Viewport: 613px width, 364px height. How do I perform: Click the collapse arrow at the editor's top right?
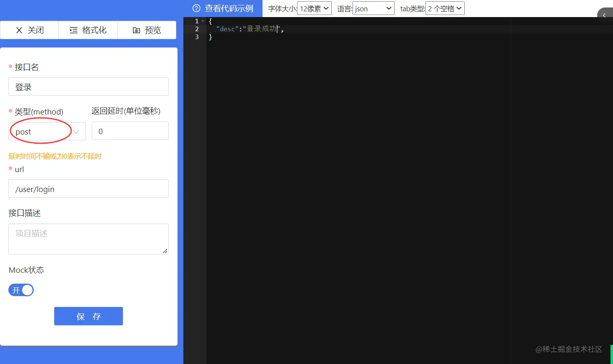click(604, 15)
